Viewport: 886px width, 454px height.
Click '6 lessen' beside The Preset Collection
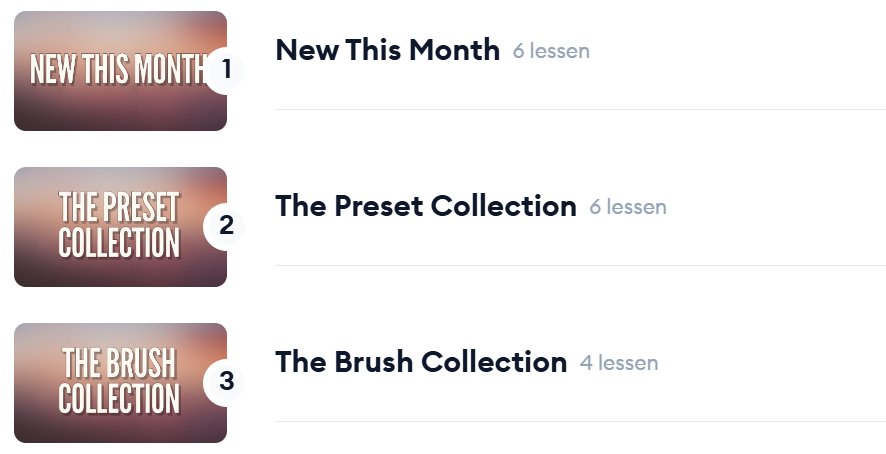pos(628,207)
